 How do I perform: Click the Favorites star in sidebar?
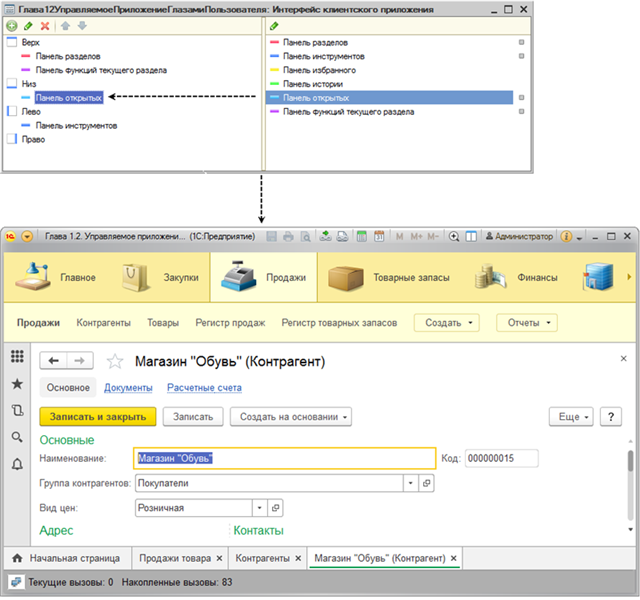[x=17, y=384]
